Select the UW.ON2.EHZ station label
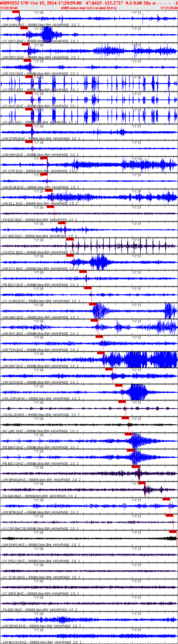 (14, 74)
